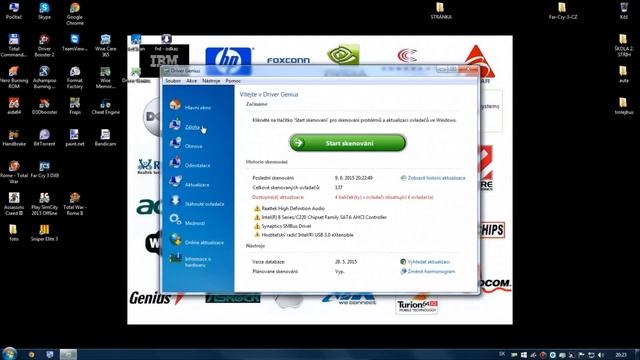Screen dimensions: 640x360
Task: Click the STRÁNKA folder on desktop
Action: [x=440, y=11]
